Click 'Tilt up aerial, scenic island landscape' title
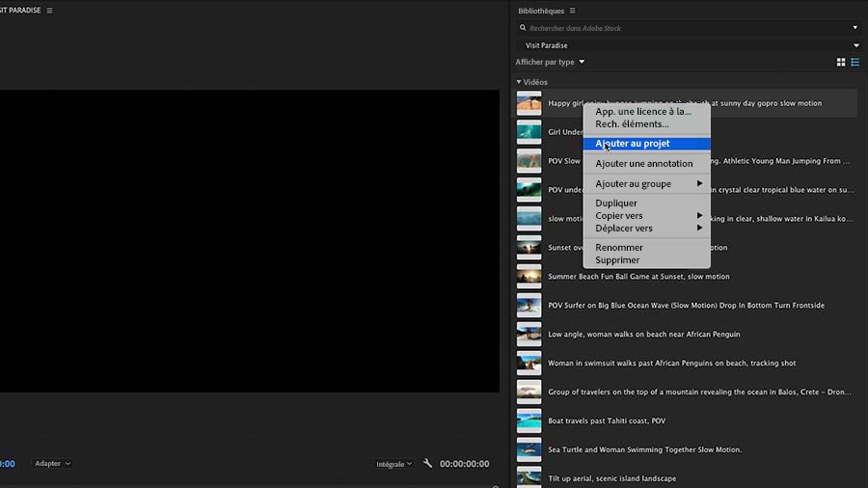Screen dimensions: 868x488 (611, 478)
